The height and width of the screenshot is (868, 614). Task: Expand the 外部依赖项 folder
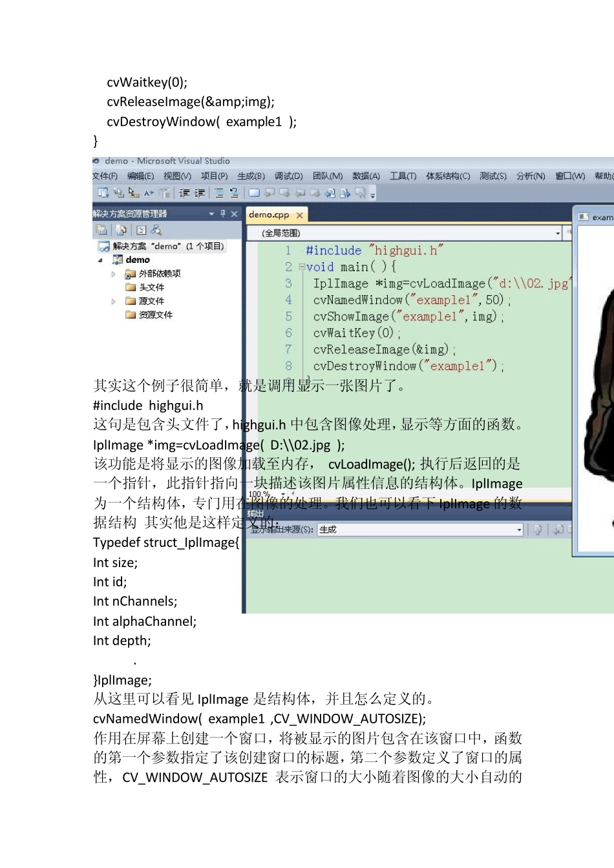click(x=113, y=274)
